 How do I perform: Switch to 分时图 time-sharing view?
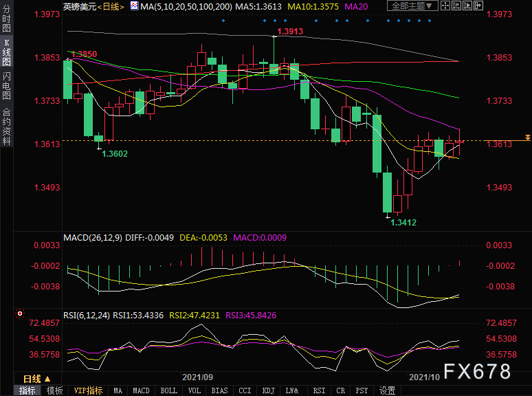[x=6, y=19]
